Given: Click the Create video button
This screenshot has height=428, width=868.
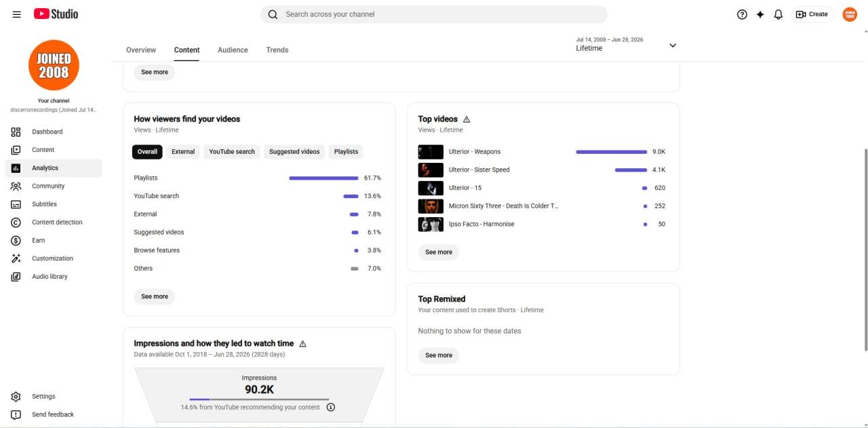Looking at the screenshot, I should point(812,14).
